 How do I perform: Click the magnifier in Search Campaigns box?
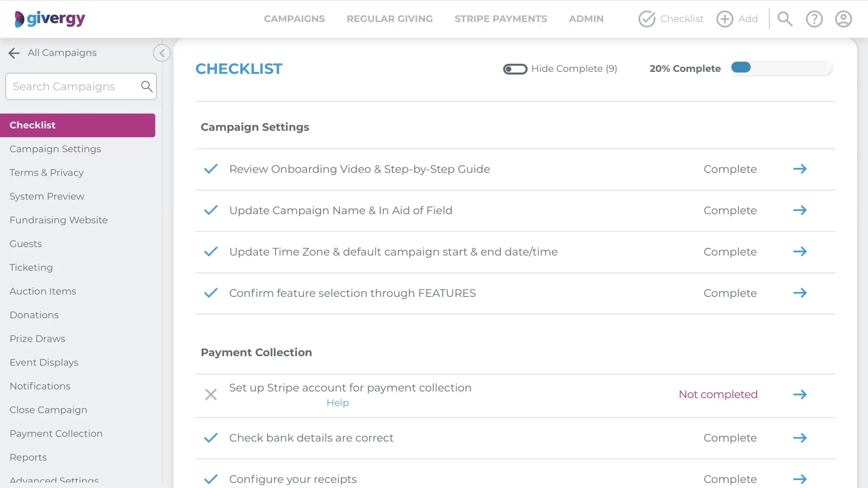[x=146, y=86]
